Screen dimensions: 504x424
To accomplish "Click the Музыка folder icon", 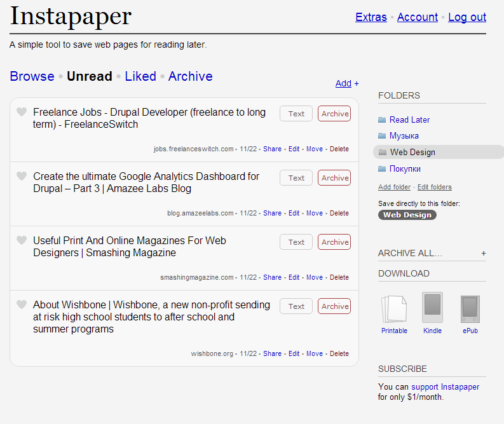I will tap(382, 135).
